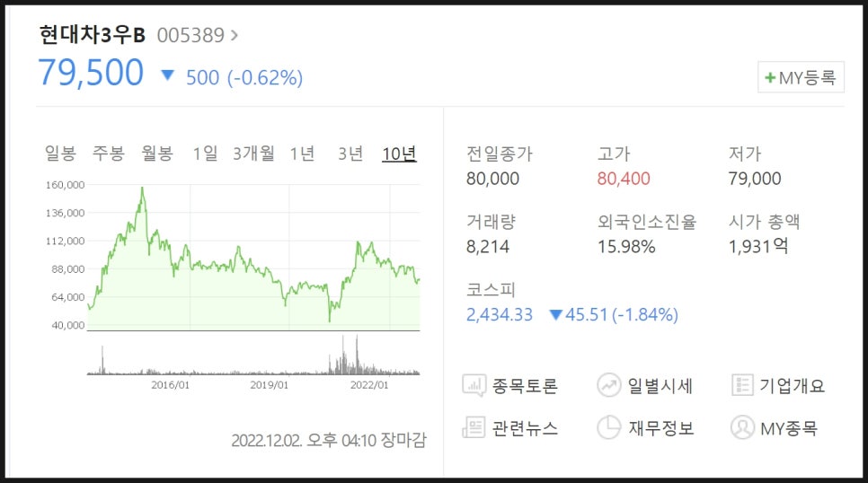
Task: Click the MY종목 profile icon
Action: [x=742, y=427]
